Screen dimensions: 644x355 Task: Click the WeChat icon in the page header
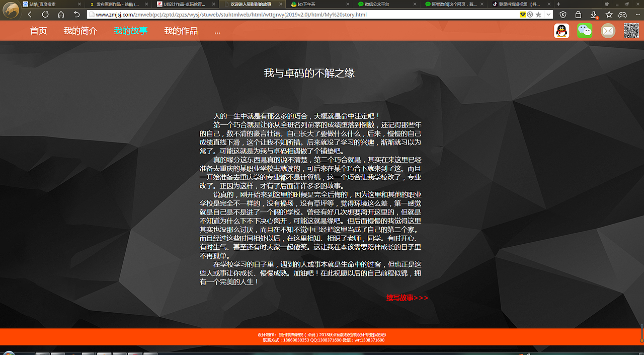pos(585,30)
